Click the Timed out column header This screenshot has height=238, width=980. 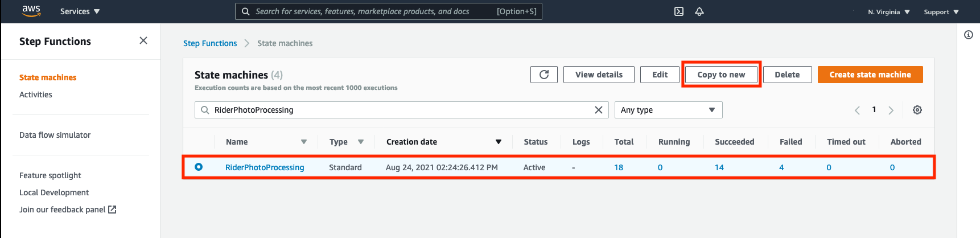pyautogui.click(x=846, y=142)
